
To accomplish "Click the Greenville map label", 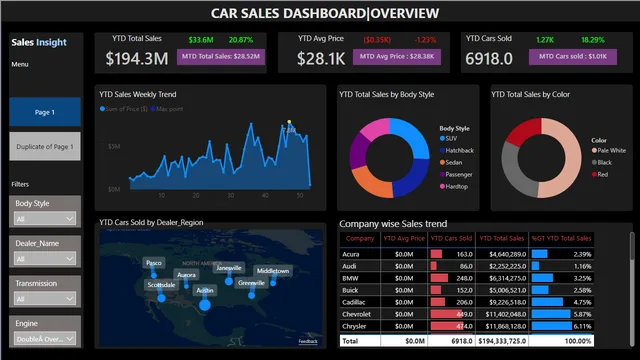I will click(251, 283).
